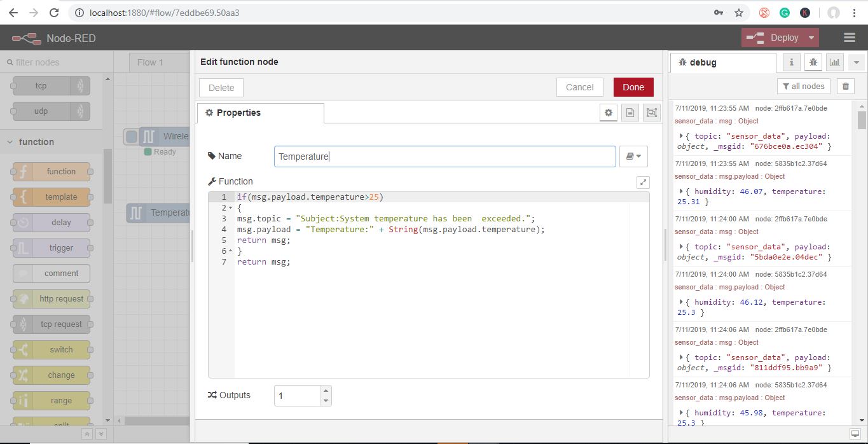The width and height of the screenshot is (868, 444).
Task: Expand the debug message with humidity 46.07
Action: point(681,191)
